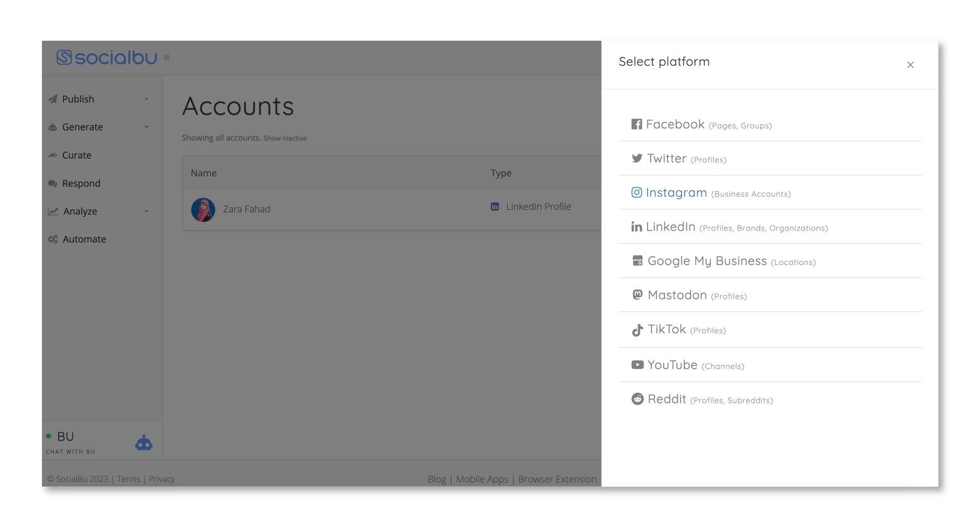
Task: Click the Twitter bird icon
Action: coord(637,158)
